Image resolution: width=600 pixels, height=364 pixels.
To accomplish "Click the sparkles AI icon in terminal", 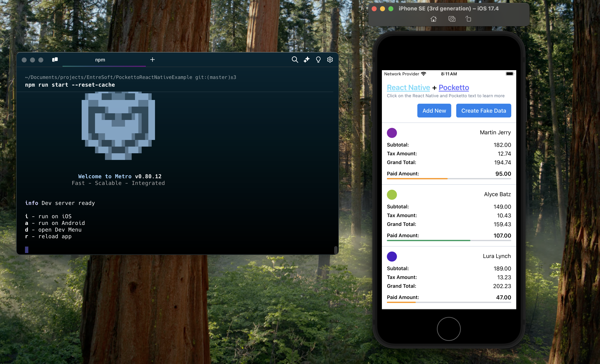I will (x=307, y=60).
